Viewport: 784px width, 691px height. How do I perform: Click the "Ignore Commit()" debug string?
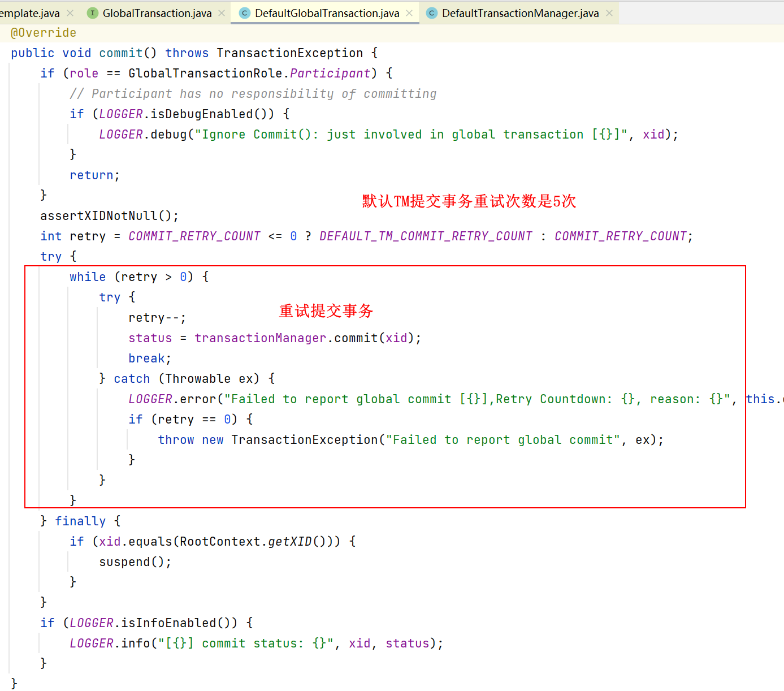(x=411, y=135)
